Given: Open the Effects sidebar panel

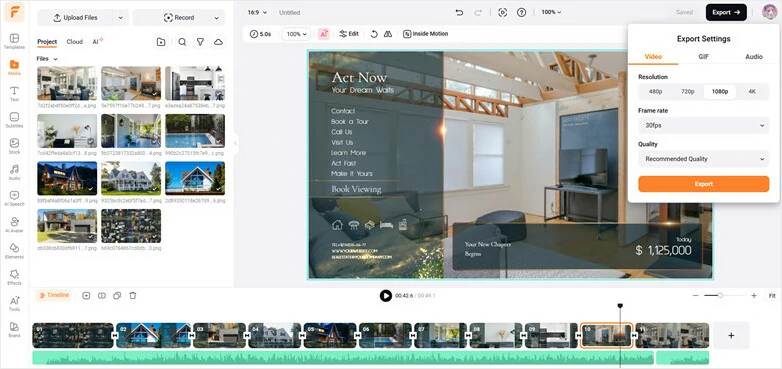Looking at the screenshot, I should click(x=14, y=277).
